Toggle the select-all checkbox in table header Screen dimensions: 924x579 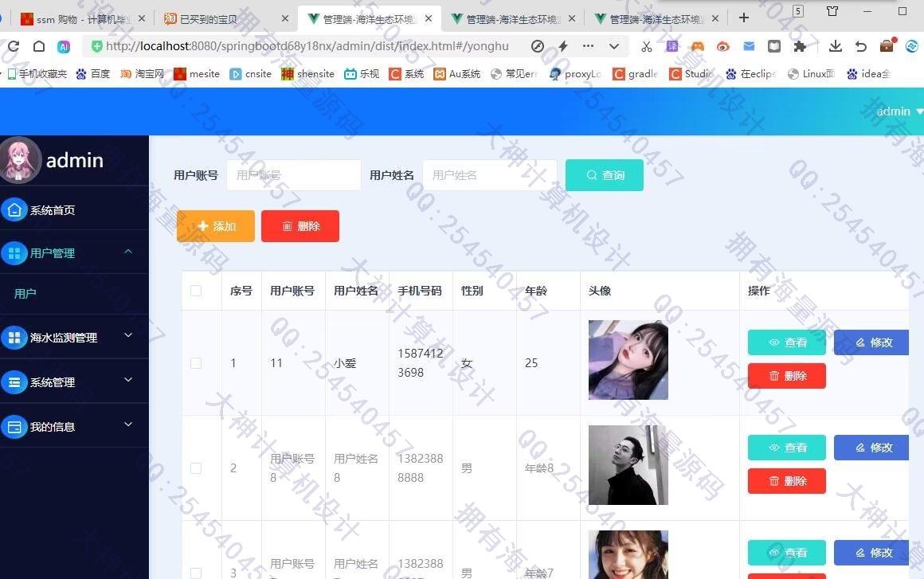(x=196, y=291)
